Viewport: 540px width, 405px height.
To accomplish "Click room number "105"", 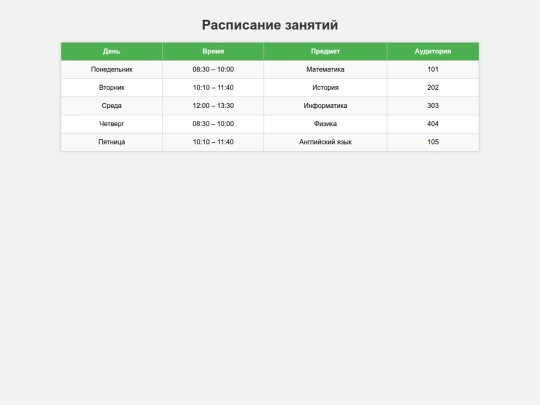I will 433,142.
